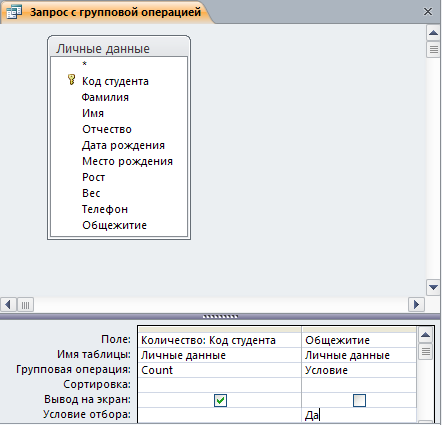Click the Имя таблицы cell under Общежитие column

pos(359,355)
